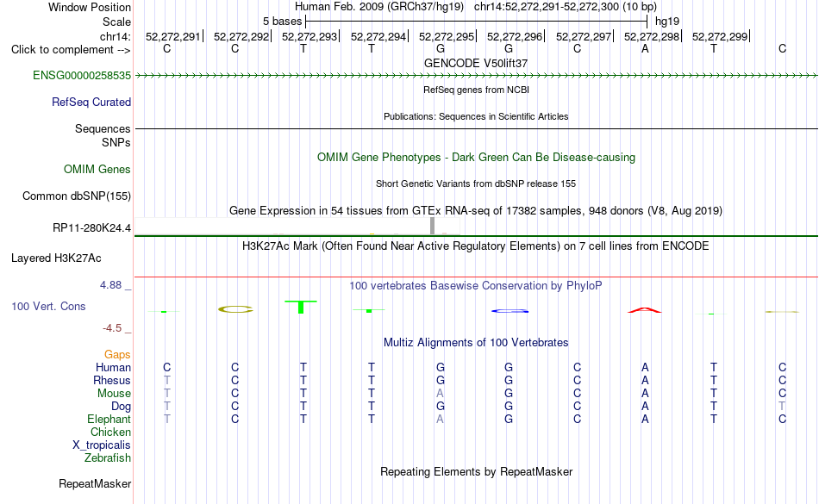Click the H3K27Ac Mark track title
This screenshot has height=504, width=819.
click(x=476, y=246)
